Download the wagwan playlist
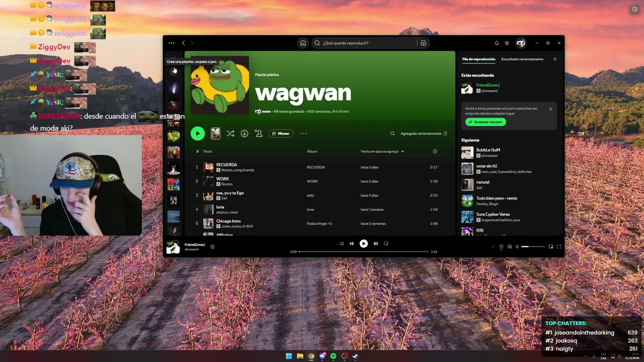644x362 pixels. [245, 133]
